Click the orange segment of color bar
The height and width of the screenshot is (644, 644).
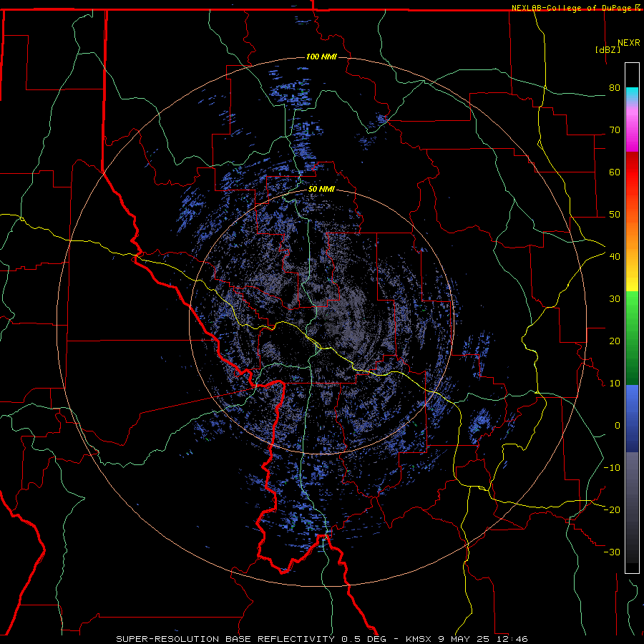(x=632, y=240)
